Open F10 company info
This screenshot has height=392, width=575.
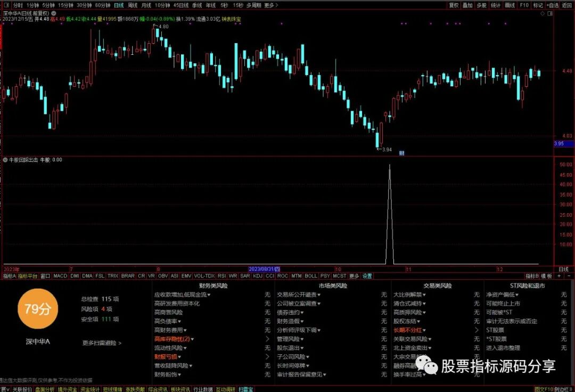pyautogui.click(x=524, y=5)
